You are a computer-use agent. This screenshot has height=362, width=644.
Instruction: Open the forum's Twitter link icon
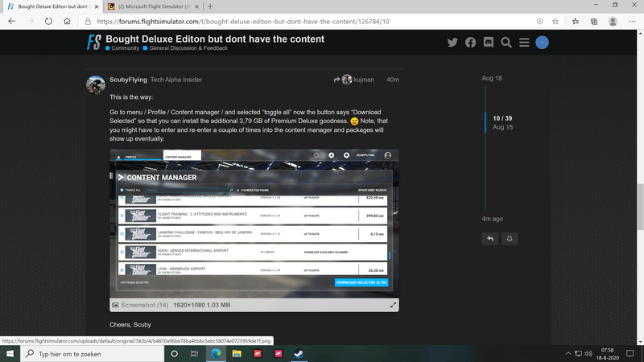[x=452, y=43]
